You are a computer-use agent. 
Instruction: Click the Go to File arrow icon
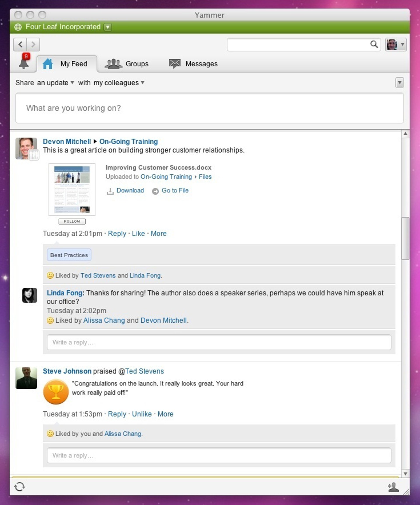tap(155, 191)
